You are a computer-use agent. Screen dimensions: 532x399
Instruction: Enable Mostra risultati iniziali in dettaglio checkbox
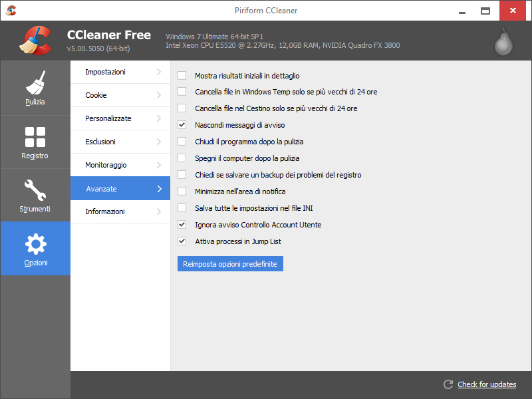point(182,75)
